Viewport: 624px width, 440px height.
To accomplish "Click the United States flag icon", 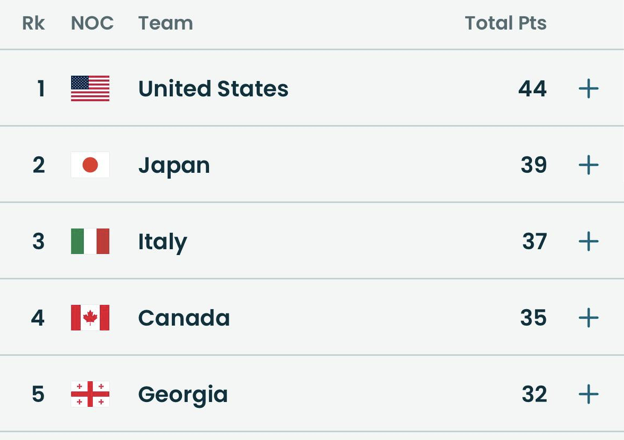I will pyautogui.click(x=90, y=88).
